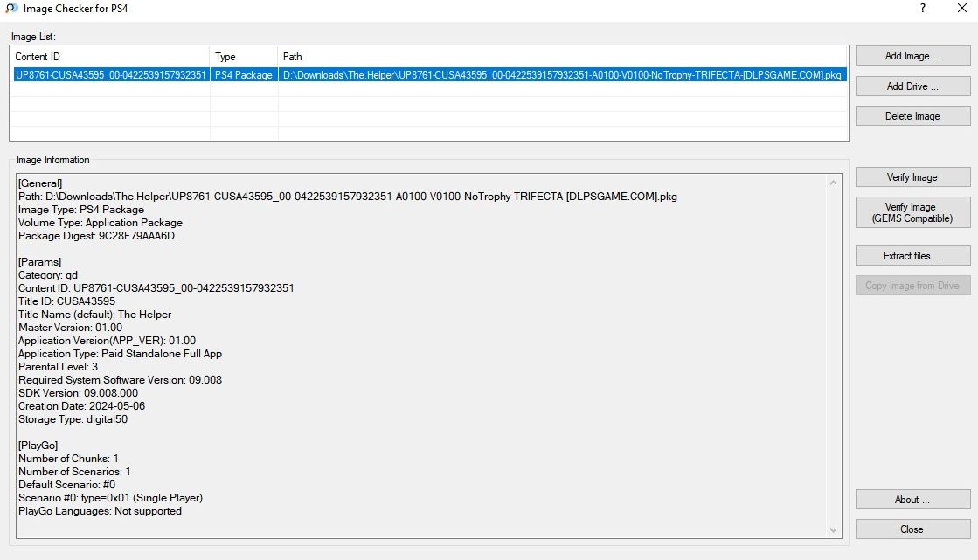Delete the selected image from list

tap(912, 116)
